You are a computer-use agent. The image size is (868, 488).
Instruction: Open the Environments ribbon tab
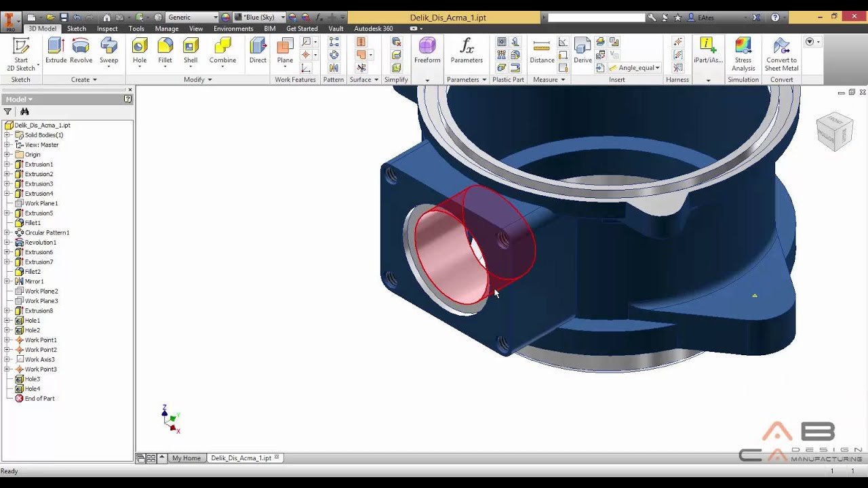pos(233,28)
